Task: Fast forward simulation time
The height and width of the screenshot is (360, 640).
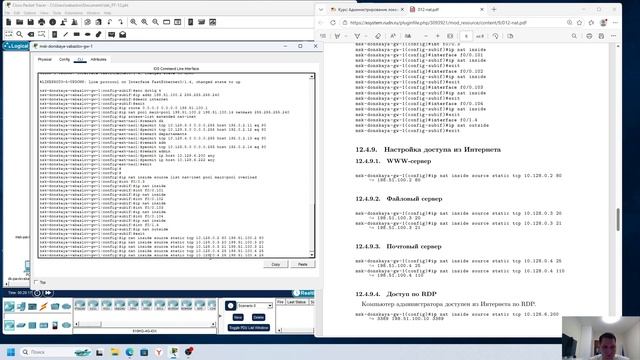Action: click(48, 293)
